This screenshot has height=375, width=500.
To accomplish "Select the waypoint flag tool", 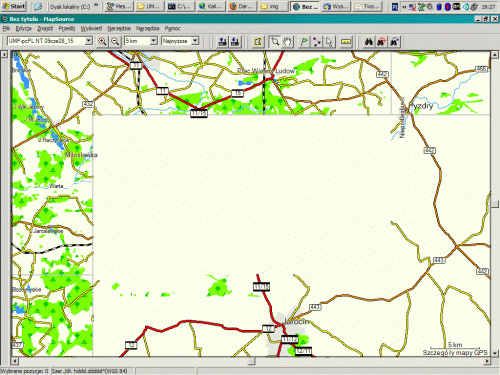I will point(304,42).
